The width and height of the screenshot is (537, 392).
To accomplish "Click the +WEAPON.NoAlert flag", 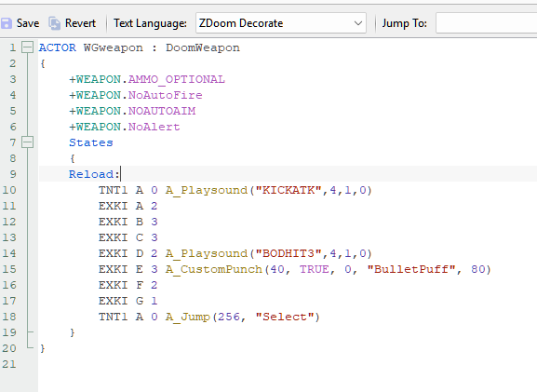I will click(x=125, y=127).
